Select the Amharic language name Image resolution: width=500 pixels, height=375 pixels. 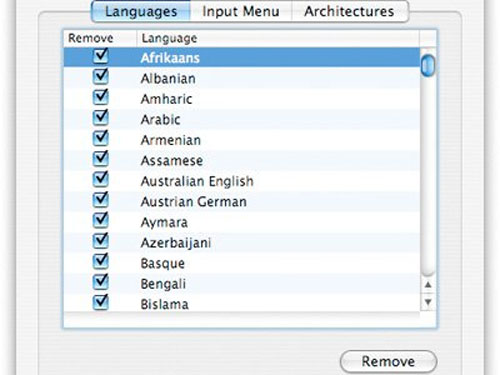click(x=166, y=99)
